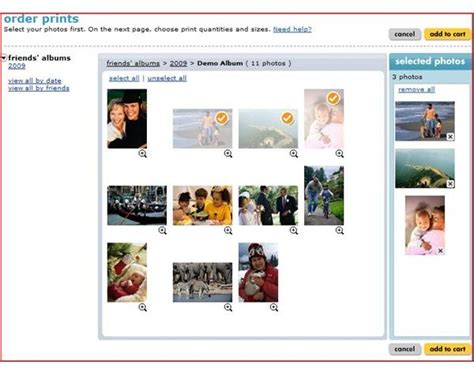The width and height of the screenshot is (474, 368).
Task: Zoom the couple portrait photo with magnifier icon
Action: point(143,154)
